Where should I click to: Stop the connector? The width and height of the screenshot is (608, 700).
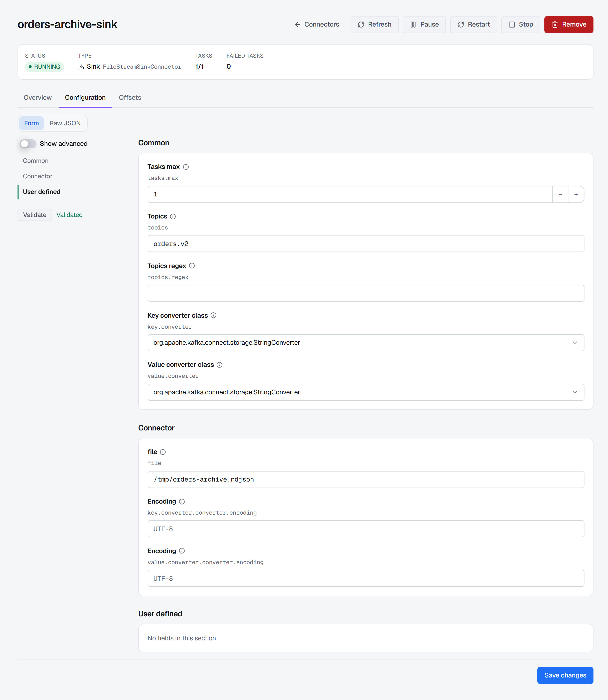[x=520, y=25]
